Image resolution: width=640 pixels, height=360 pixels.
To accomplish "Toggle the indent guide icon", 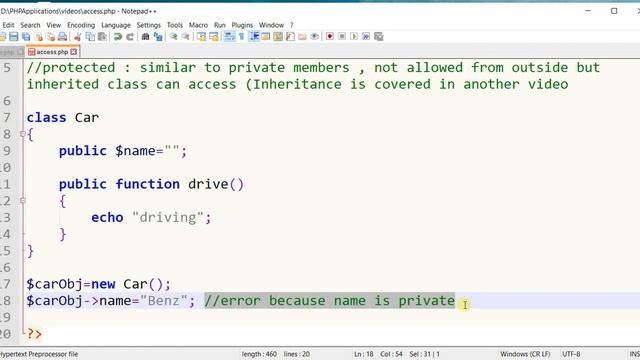I will click(254, 37).
